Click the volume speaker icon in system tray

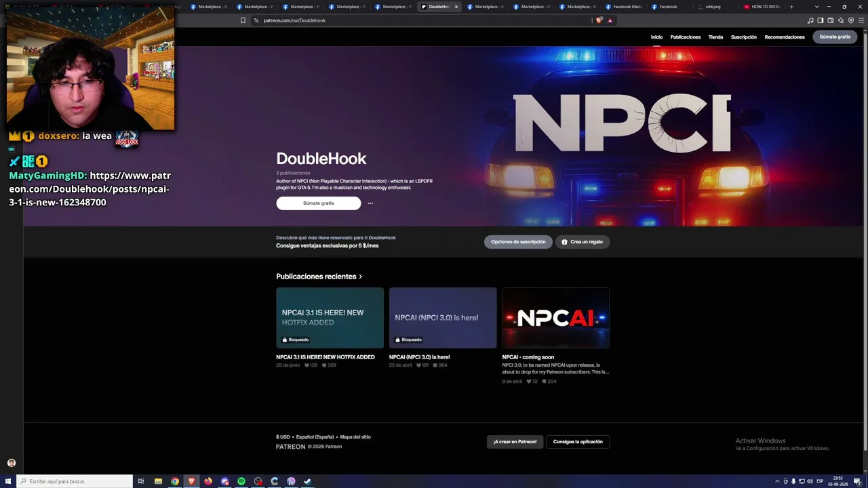click(810, 481)
